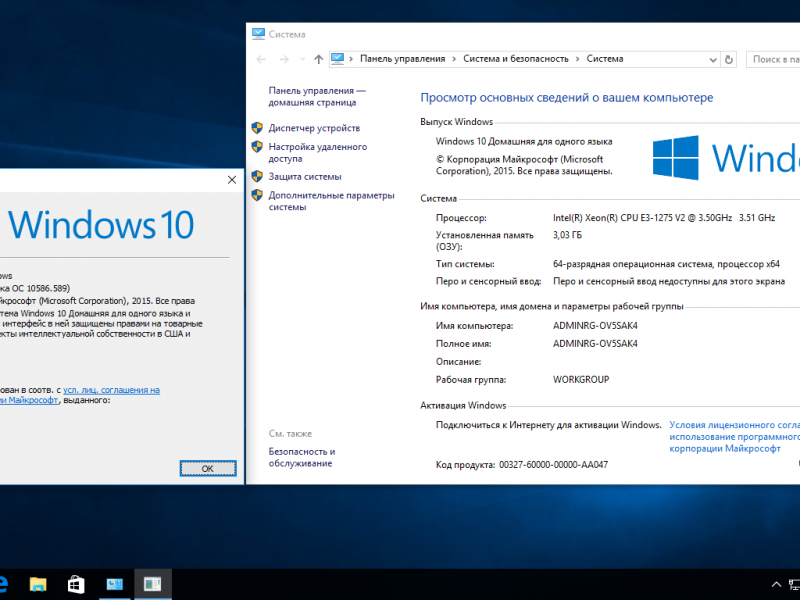Click OK in the About Windows dialog
800x600 pixels.
(208, 468)
